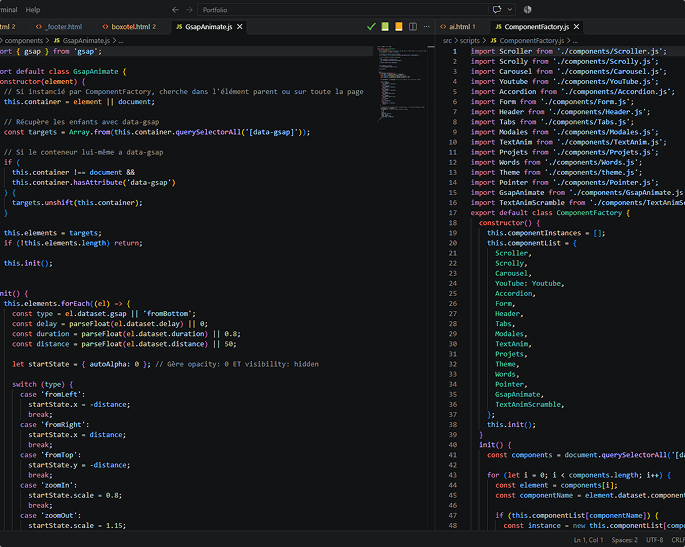Click the orange book editor action icon
This screenshot has height=547, width=685.
pyautogui.click(x=398, y=27)
